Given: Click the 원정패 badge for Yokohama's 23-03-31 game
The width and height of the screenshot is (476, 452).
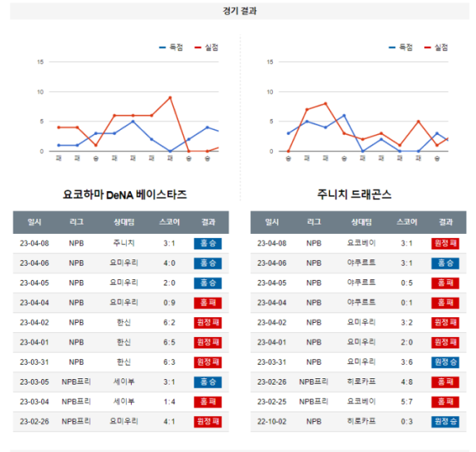Looking at the screenshot, I should click(208, 362).
